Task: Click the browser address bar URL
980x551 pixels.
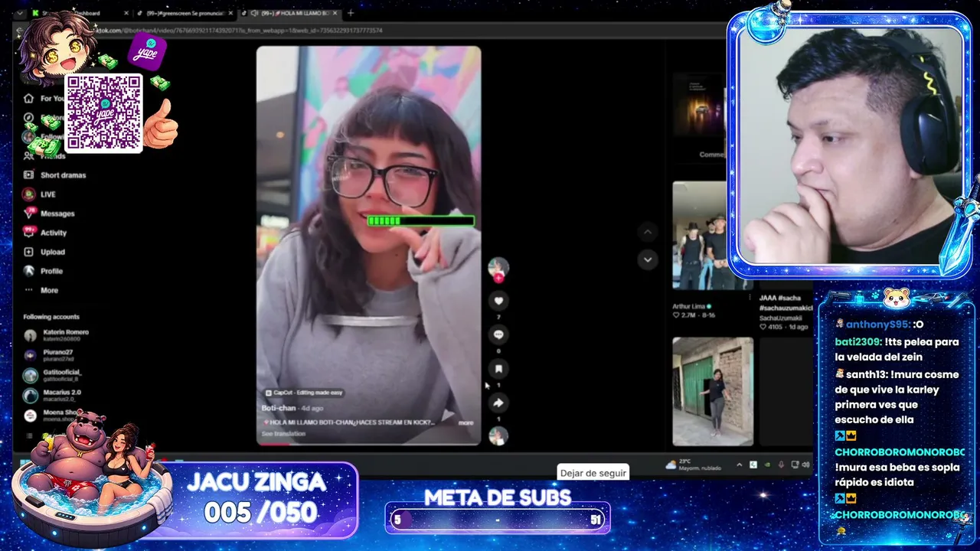Action: [239, 31]
